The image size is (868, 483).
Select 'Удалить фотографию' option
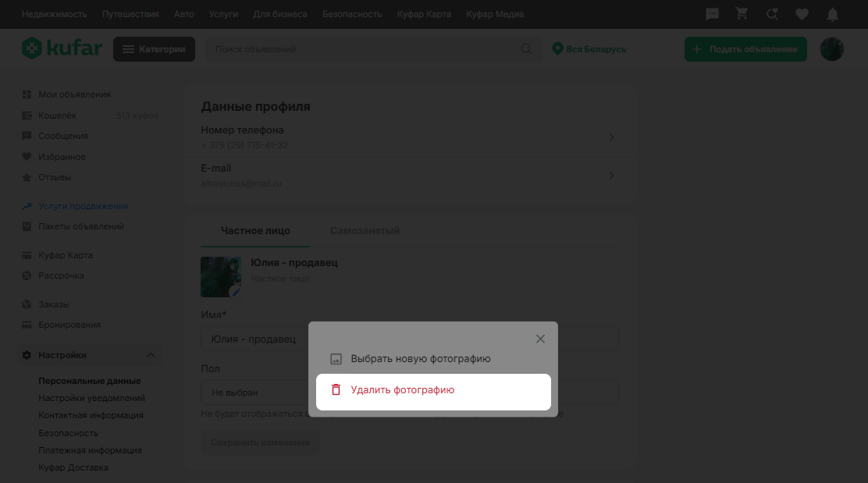click(433, 392)
